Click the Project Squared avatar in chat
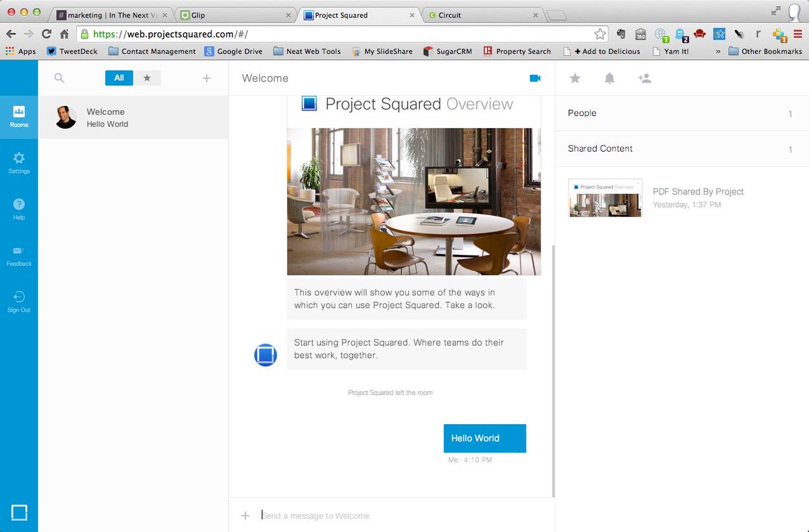The height and width of the screenshot is (532, 809). click(x=266, y=355)
